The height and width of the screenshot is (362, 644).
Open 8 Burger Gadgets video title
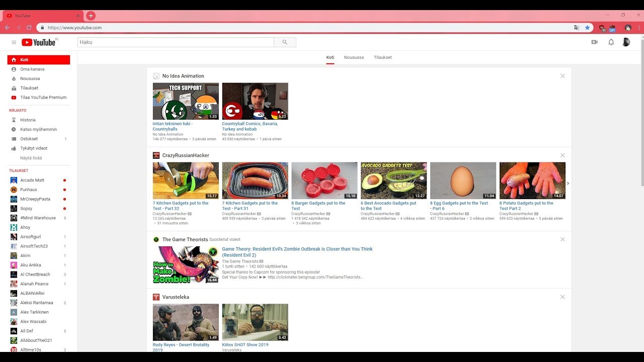[x=318, y=206]
